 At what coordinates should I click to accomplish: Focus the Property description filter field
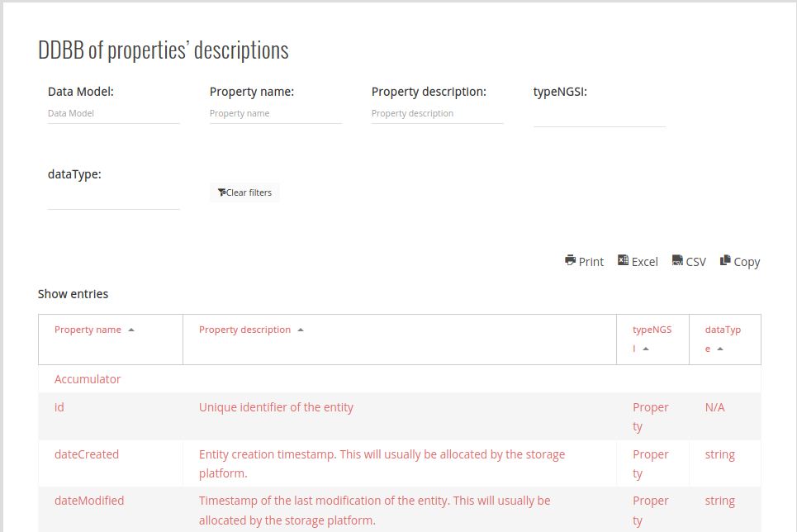437,113
